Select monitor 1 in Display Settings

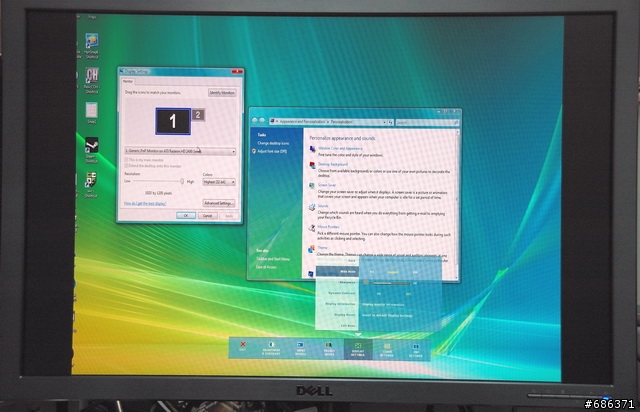click(x=173, y=121)
